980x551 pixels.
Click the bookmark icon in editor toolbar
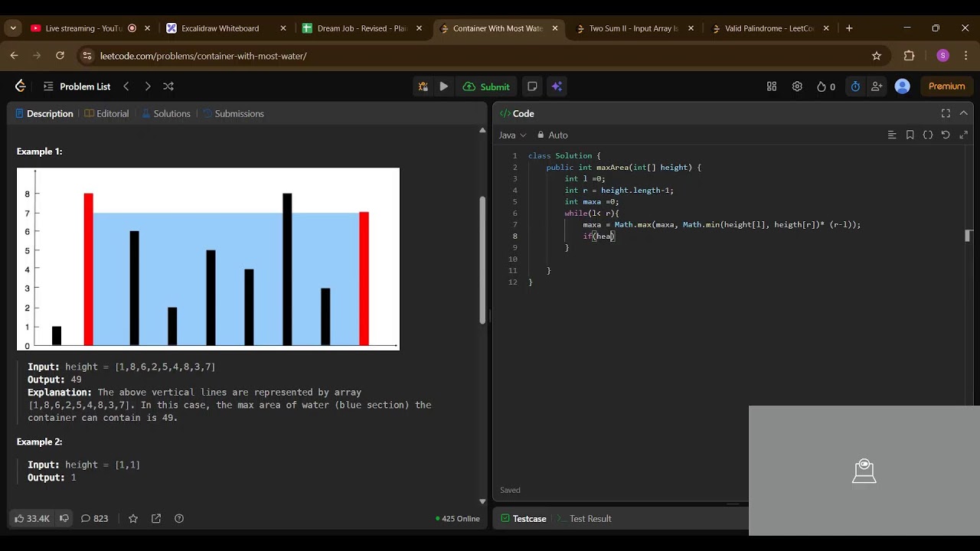click(910, 135)
